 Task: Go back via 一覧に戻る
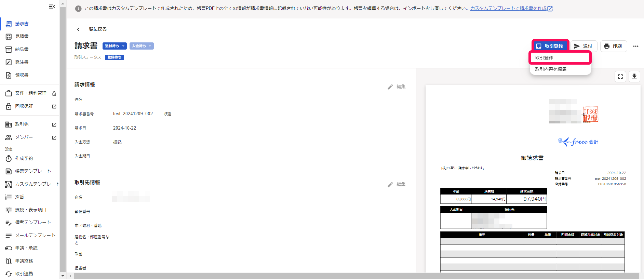click(x=92, y=29)
